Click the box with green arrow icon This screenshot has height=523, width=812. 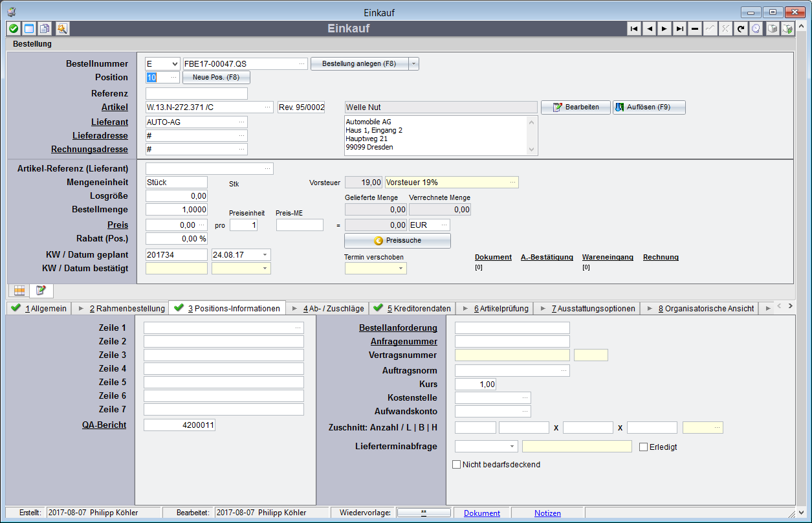(x=787, y=28)
